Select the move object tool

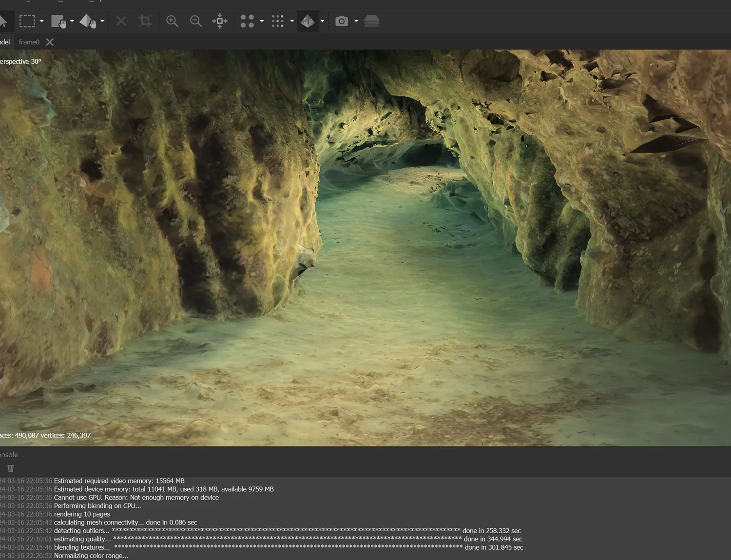point(59,21)
